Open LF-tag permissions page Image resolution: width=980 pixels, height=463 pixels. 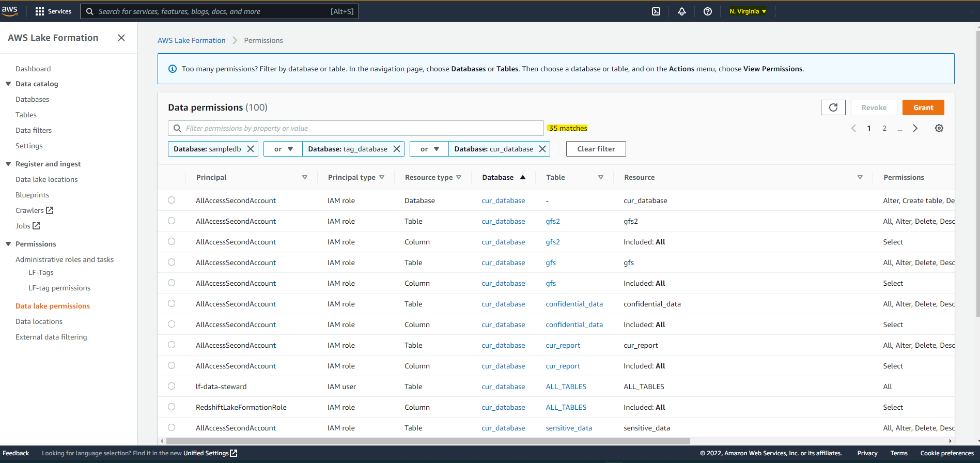[x=59, y=288]
